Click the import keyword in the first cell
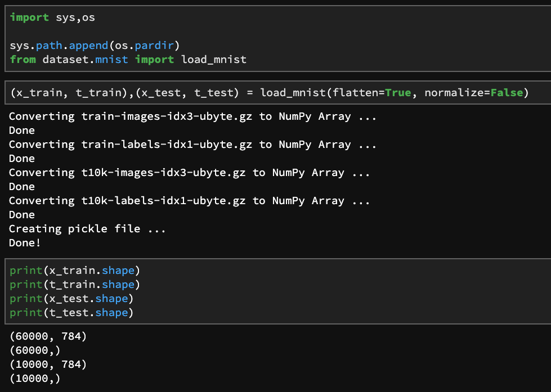 click(x=29, y=17)
